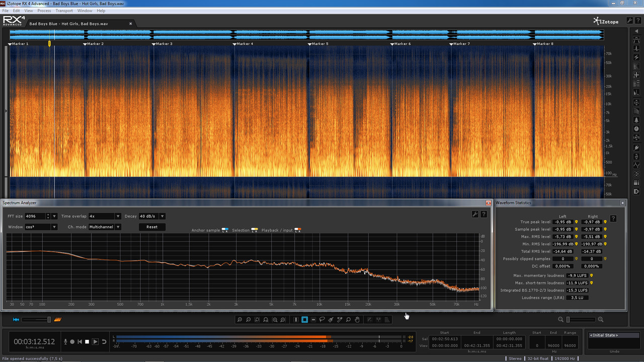Click Reset in Spectrum Analyzer
This screenshot has height=362, width=644.
(152, 227)
